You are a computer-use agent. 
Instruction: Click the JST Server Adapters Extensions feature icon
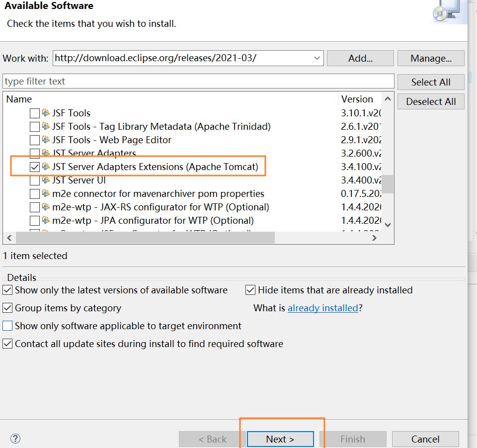[45, 167]
